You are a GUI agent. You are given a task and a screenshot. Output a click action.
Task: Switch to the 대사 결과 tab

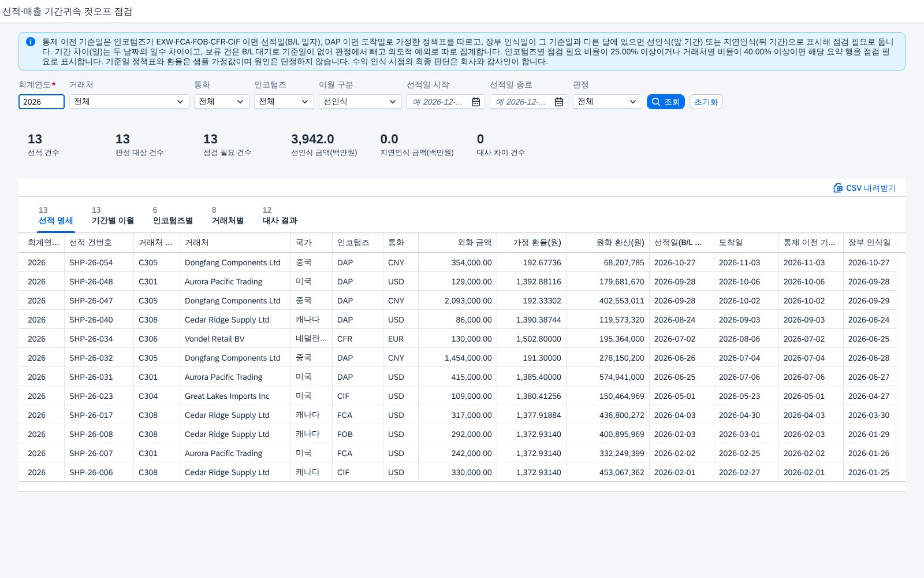click(280, 216)
